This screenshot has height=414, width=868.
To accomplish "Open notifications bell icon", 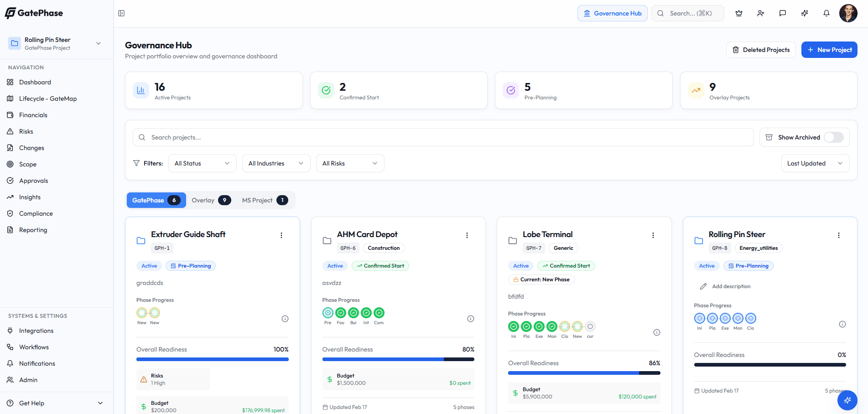I will (x=826, y=13).
